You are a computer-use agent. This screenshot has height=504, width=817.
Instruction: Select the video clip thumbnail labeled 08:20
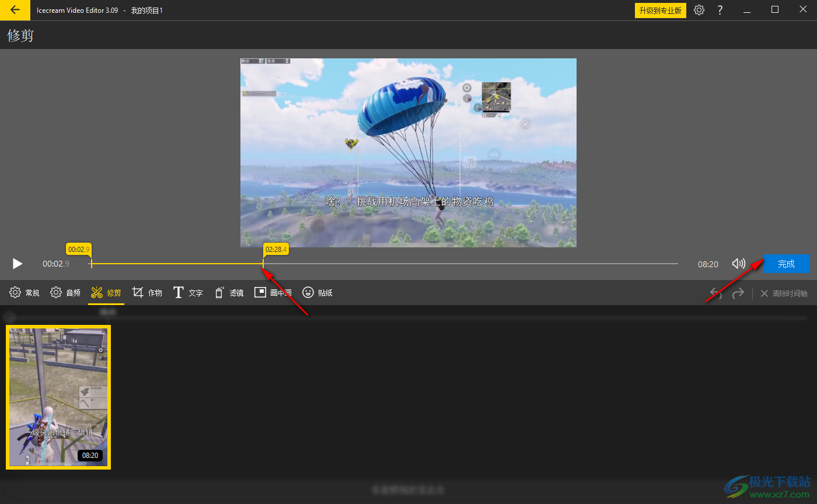point(58,397)
